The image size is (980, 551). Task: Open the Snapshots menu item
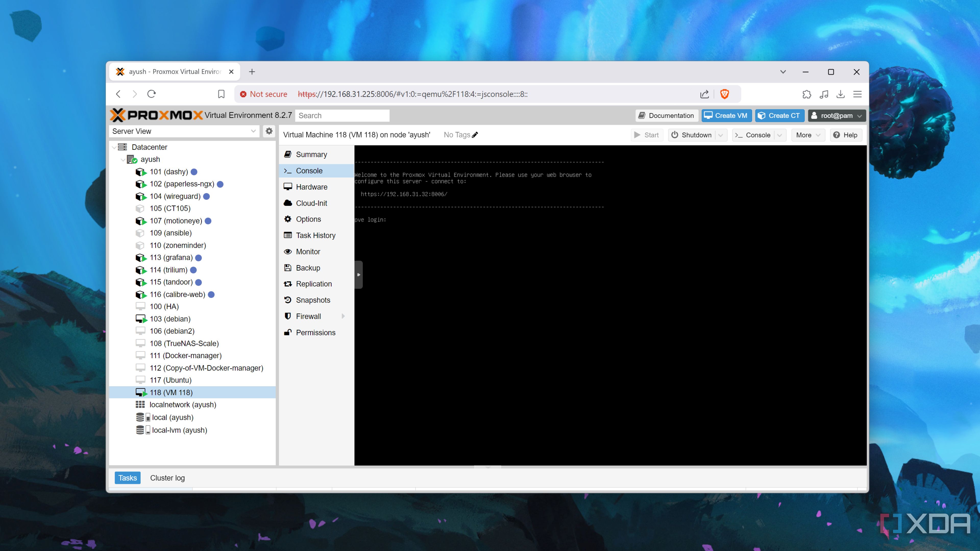[x=313, y=300]
